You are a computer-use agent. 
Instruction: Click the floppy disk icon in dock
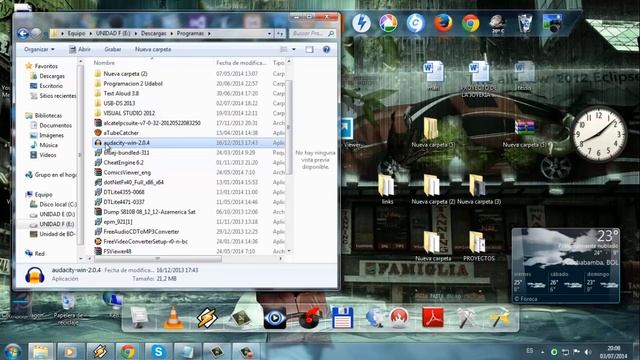pyautogui.click(x=342, y=318)
